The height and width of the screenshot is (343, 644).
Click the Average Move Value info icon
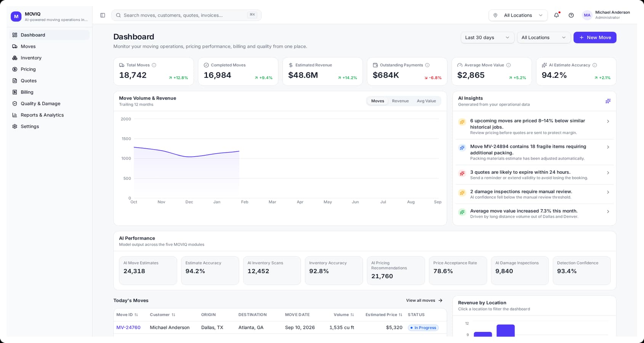[508, 65]
